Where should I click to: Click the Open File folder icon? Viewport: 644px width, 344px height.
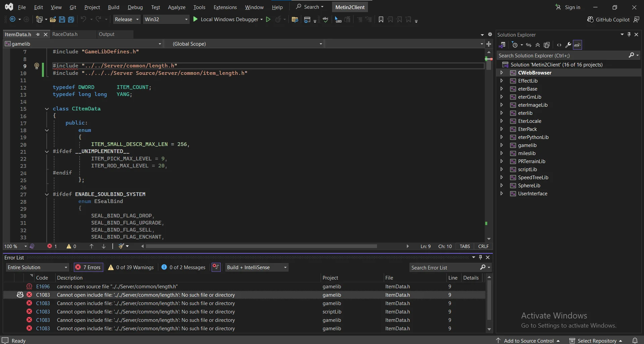(53, 19)
